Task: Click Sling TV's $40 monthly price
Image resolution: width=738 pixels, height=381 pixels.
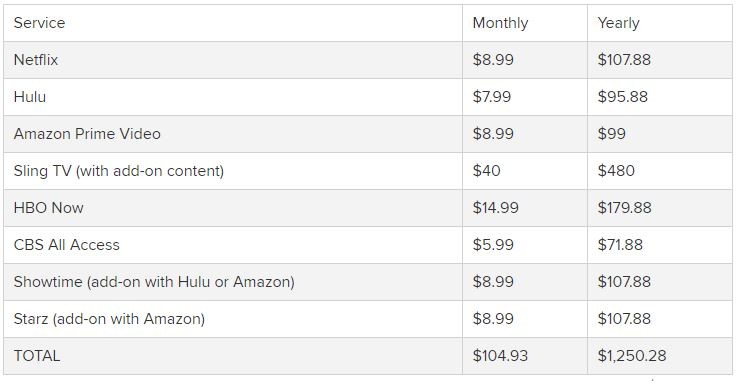Action: (x=487, y=170)
